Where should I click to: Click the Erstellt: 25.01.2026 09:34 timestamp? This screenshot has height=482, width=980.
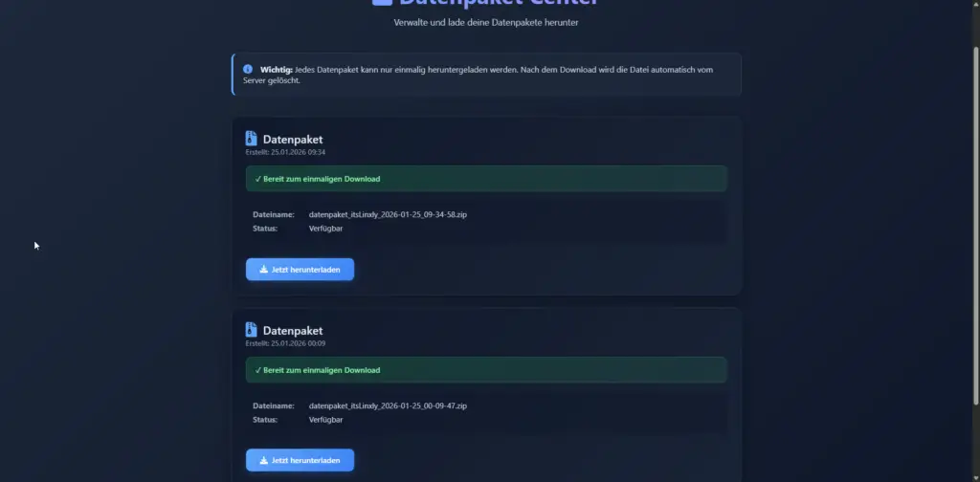285,152
